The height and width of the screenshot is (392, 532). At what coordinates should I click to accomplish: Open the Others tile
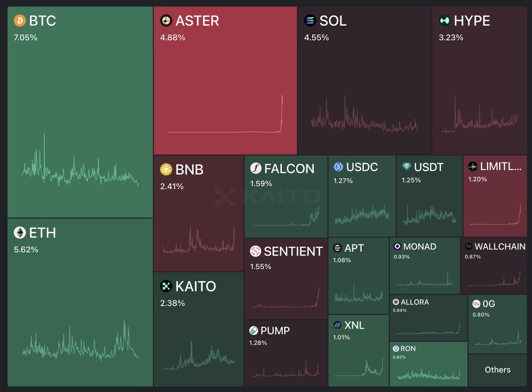pos(497,370)
